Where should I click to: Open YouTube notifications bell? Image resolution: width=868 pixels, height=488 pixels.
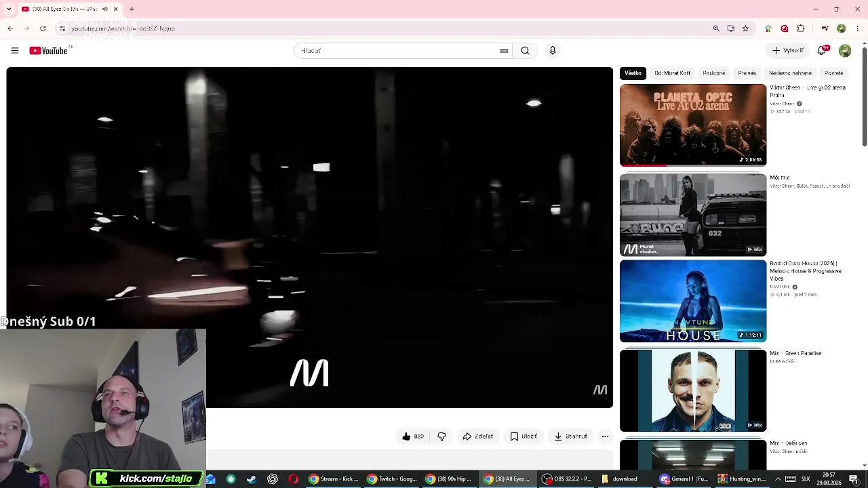823,50
